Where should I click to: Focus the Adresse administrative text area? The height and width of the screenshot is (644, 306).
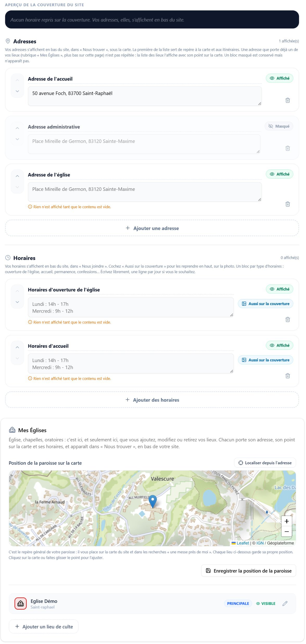point(144,144)
